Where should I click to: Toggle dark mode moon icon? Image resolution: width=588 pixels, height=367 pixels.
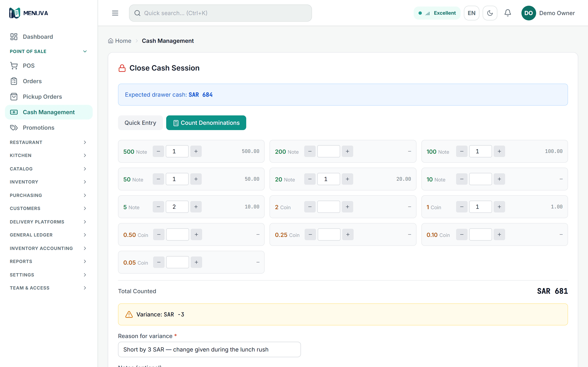[490, 13]
